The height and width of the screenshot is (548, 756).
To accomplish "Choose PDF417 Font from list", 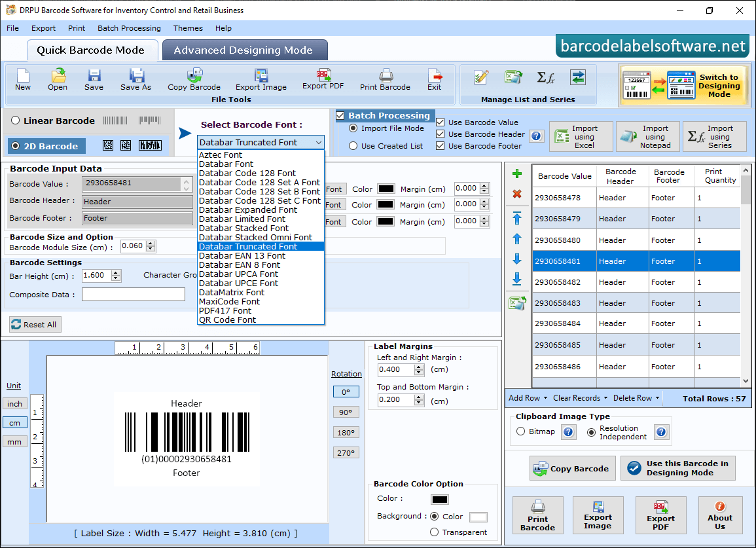I will coord(261,310).
